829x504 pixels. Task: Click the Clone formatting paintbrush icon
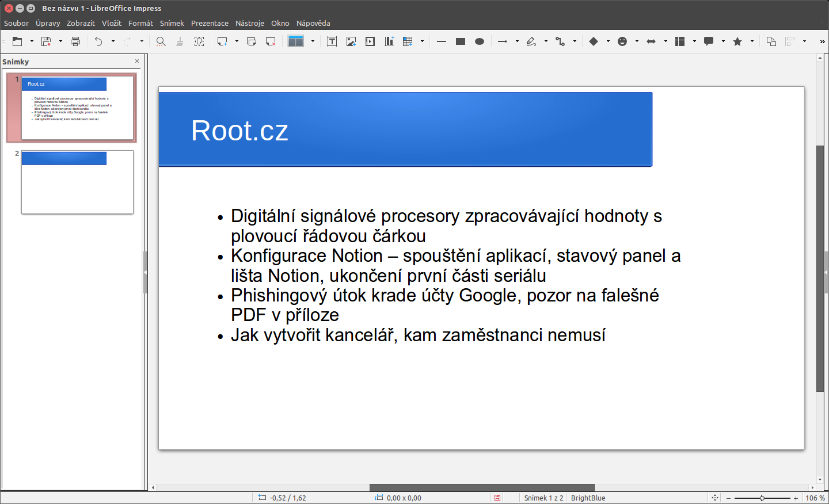180,41
